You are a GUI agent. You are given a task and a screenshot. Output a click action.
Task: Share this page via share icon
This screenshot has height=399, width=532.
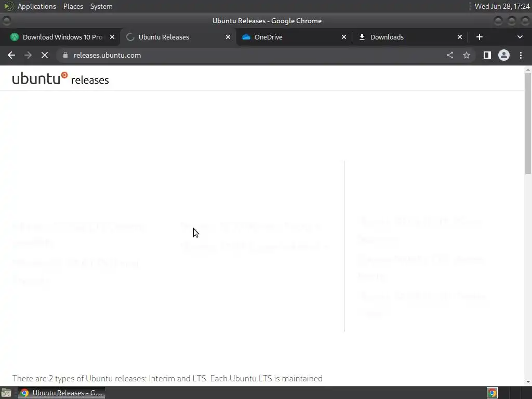tap(450, 55)
